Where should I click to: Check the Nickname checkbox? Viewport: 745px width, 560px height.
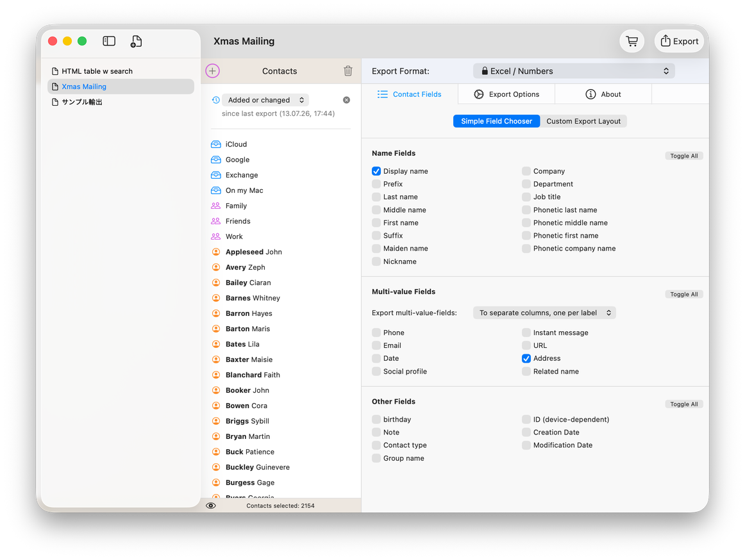click(376, 261)
